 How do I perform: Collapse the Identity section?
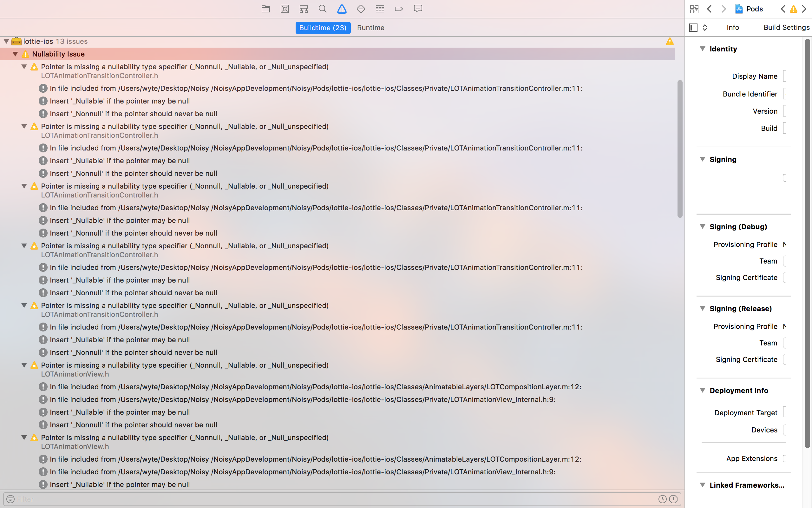tap(702, 49)
